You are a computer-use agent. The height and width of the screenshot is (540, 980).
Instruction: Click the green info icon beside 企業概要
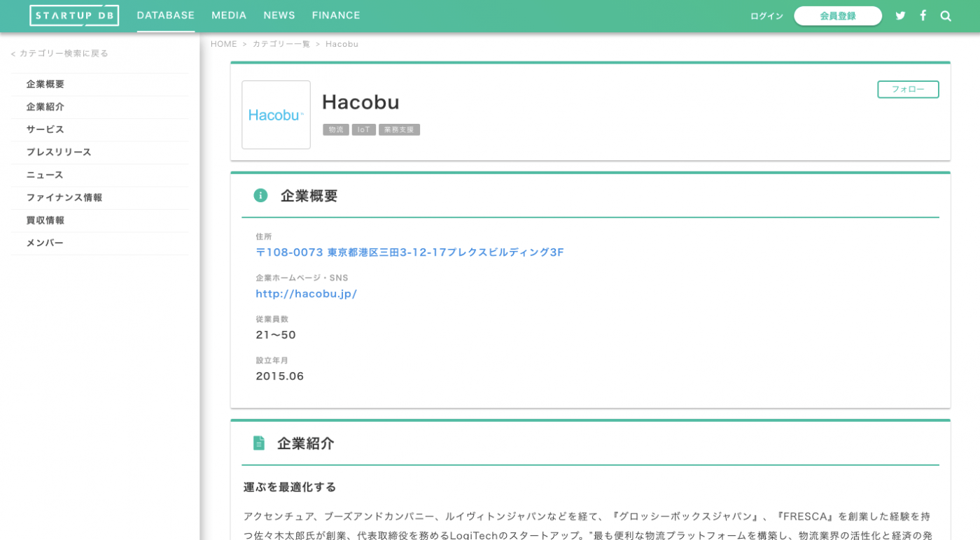point(260,195)
